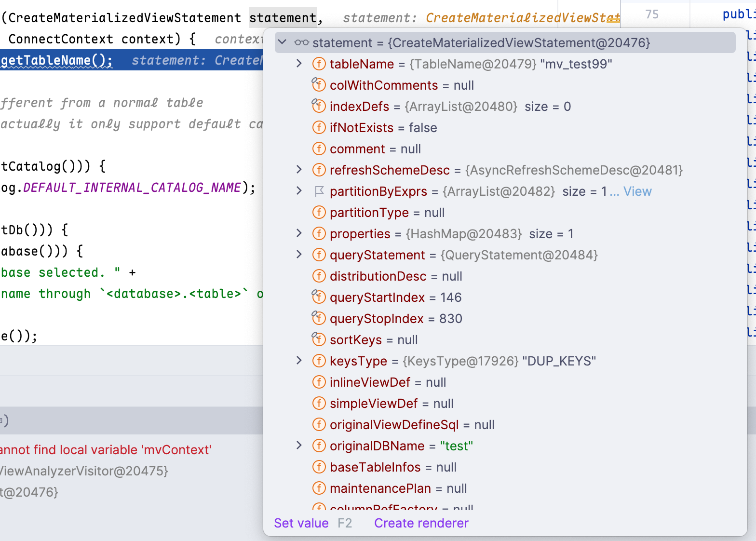756x541 pixels.
Task: Click the field icon next to colWithComments
Action: click(x=319, y=85)
